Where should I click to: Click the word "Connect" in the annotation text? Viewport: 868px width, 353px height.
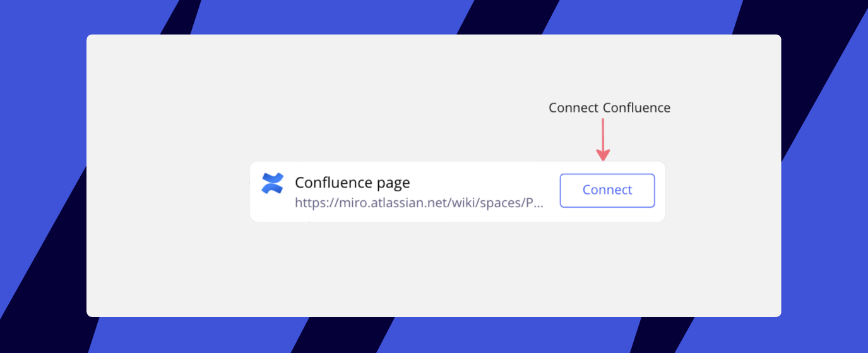pos(573,108)
